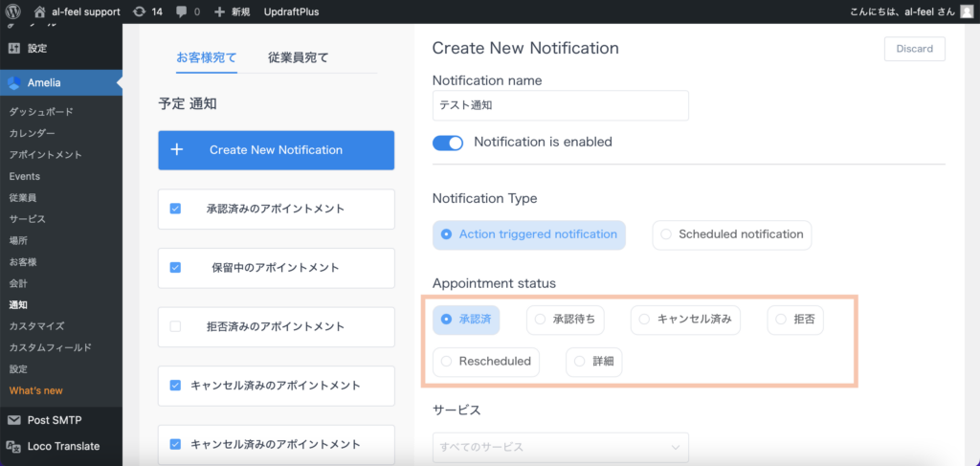Open the 新規 add-new menu in admin bar
Screen dimensions: 980x466
point(232,12)
